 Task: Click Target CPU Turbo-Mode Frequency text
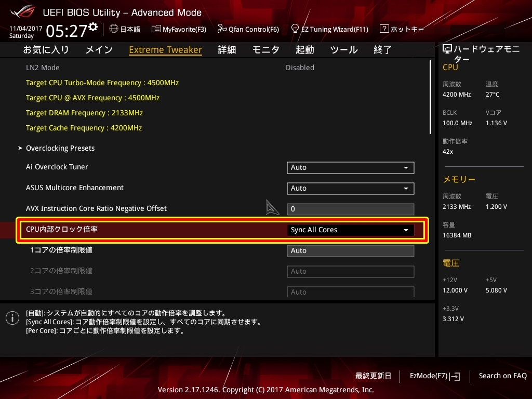pos(102,83)
